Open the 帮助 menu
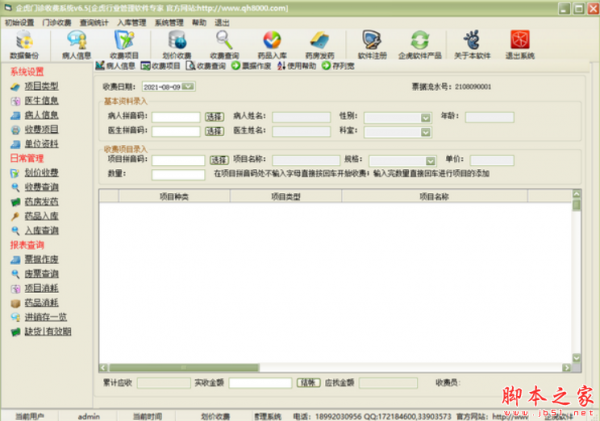This screenshot has width=600, height=421. [x=199, y=23]
